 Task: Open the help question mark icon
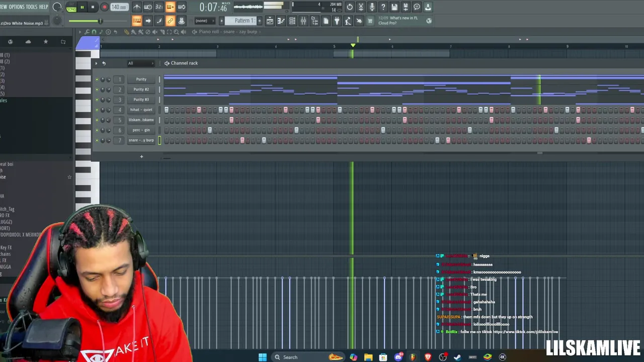pos(383,7)
